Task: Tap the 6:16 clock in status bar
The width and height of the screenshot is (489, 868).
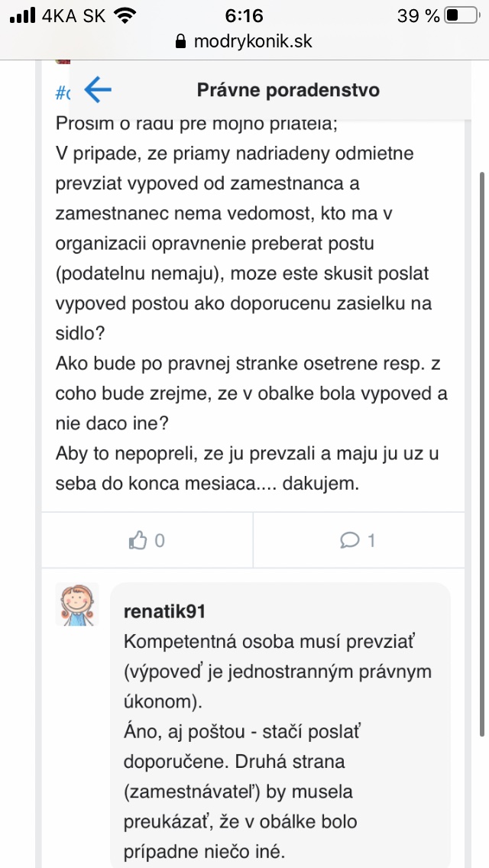Action: point(244,15)
